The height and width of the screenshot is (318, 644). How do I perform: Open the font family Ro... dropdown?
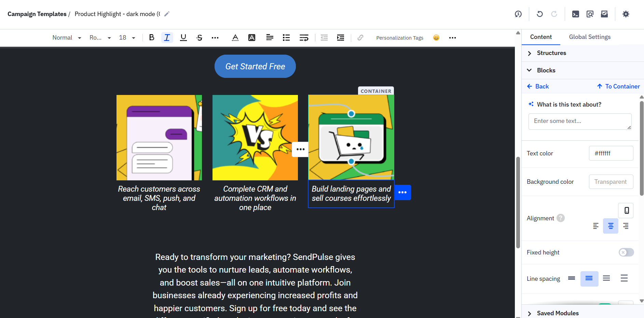(x=100, y=38)
